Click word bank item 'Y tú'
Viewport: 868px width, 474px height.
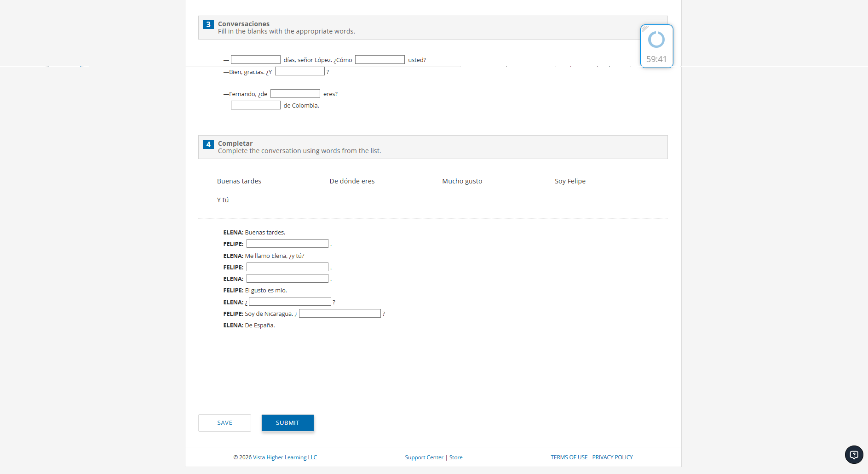point(223,200)
